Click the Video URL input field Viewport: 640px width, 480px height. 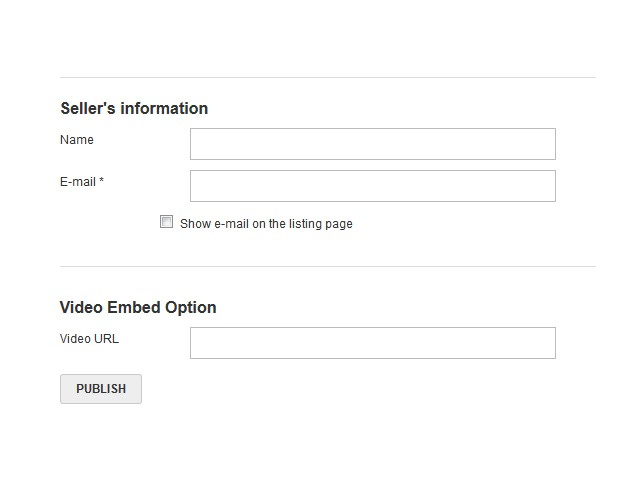coord(372,343)
